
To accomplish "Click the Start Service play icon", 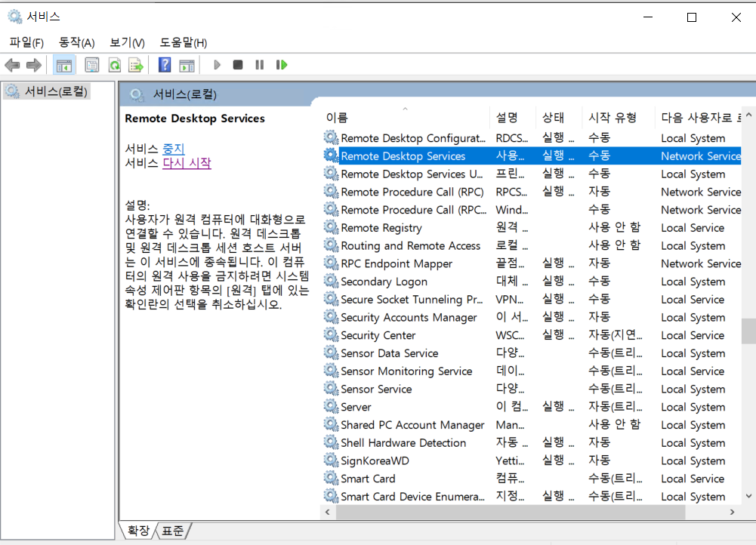I will tap(217, 65).
